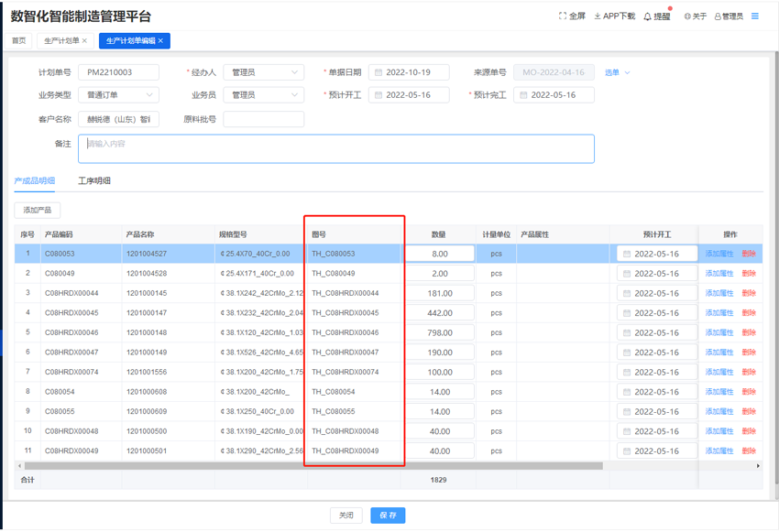Click scrollbar right arrow under table
Viewport: 779px width, 532px height.
coord(758,466)
